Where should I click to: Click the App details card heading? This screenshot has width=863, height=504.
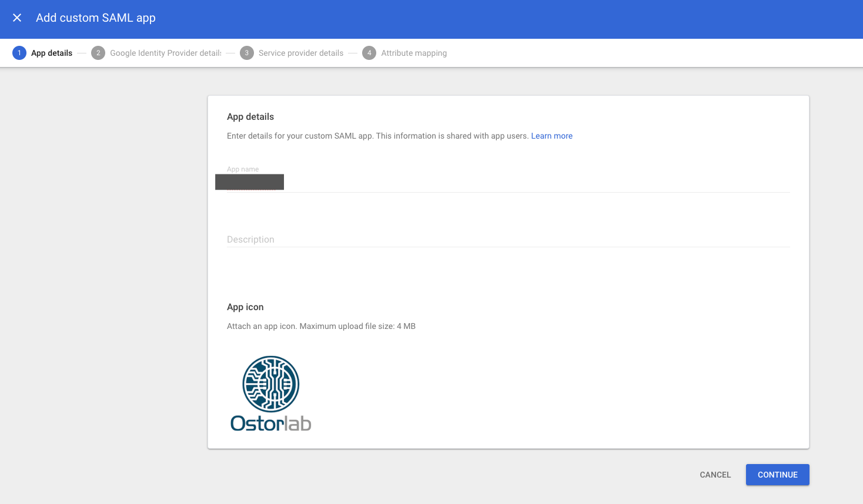250,116
